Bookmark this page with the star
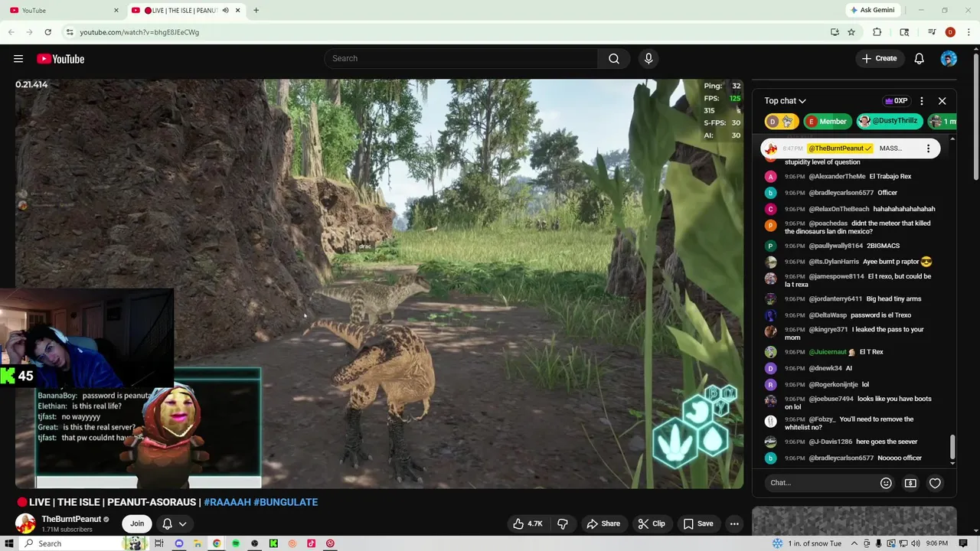Image resolution: width=980 pixels, height=551 pixels. point(851,32)
